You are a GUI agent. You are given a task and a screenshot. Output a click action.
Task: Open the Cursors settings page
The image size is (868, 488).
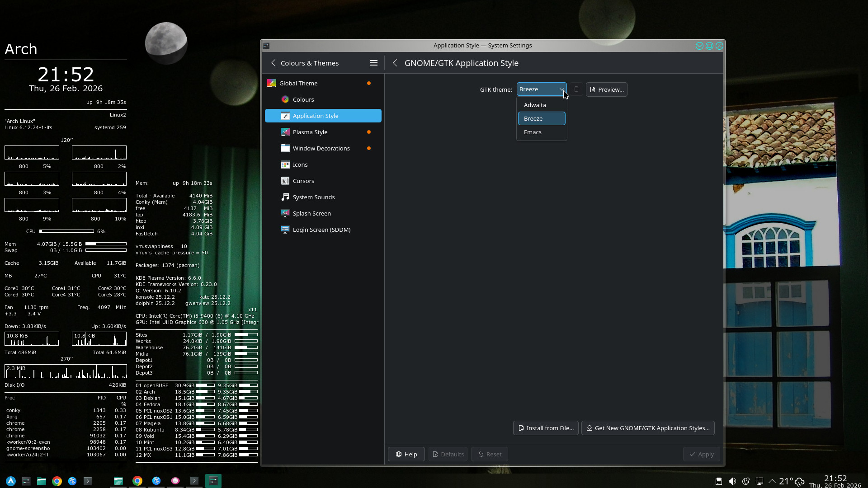click(303, 181)
